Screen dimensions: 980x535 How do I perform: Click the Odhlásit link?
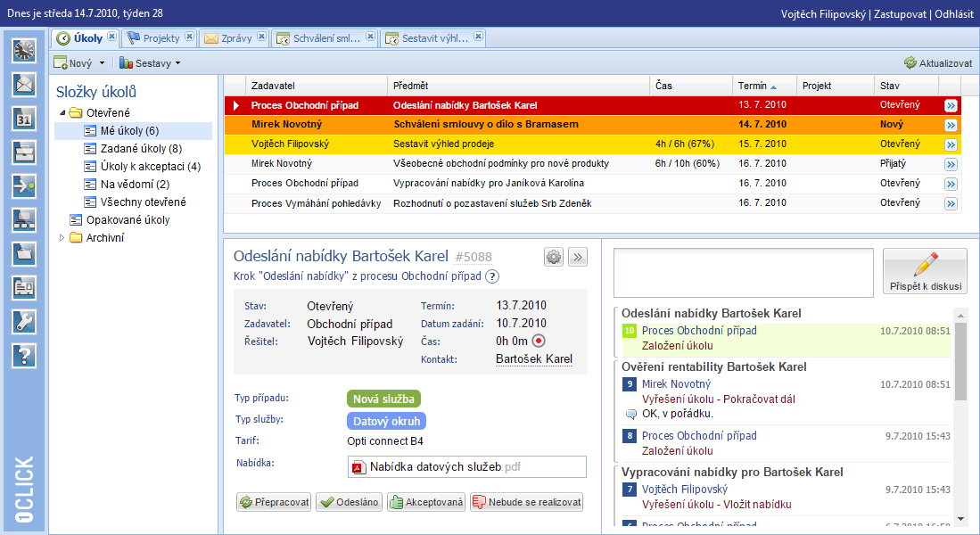tap(954, 13)
